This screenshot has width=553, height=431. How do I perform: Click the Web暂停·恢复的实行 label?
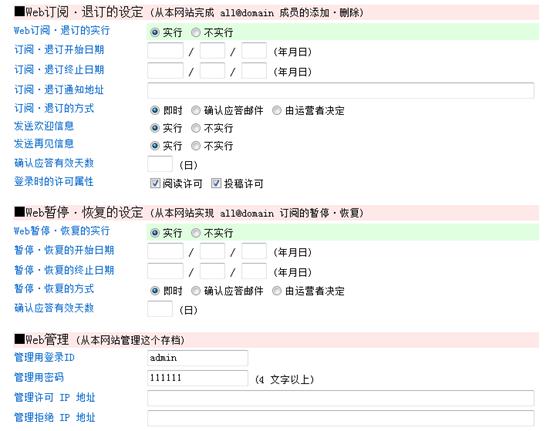click(x=62, y=231)
